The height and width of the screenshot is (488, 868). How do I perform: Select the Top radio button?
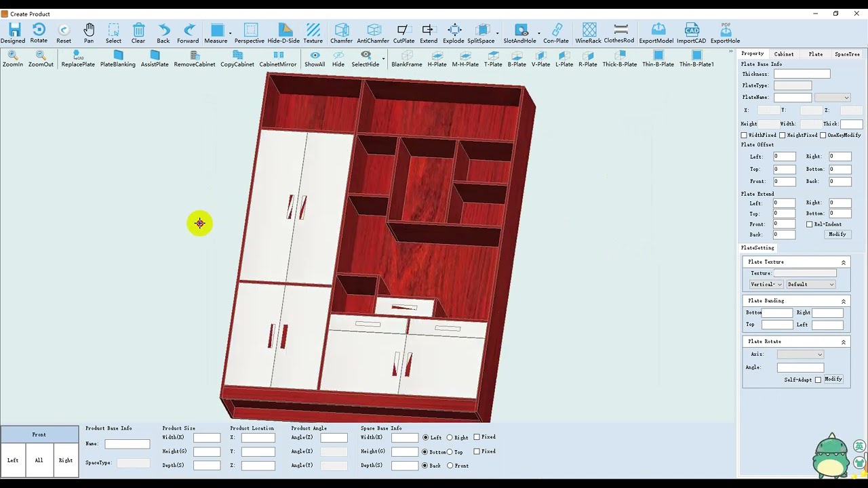450,452
